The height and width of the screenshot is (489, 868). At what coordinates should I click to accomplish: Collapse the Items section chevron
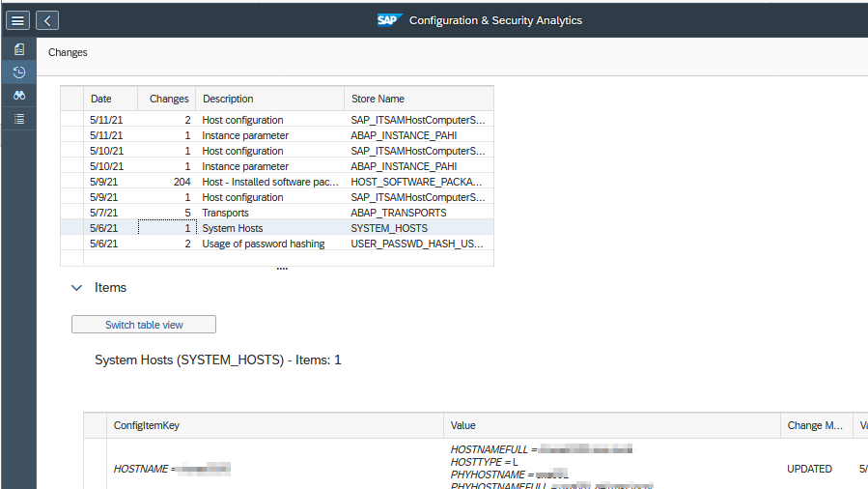77,288
